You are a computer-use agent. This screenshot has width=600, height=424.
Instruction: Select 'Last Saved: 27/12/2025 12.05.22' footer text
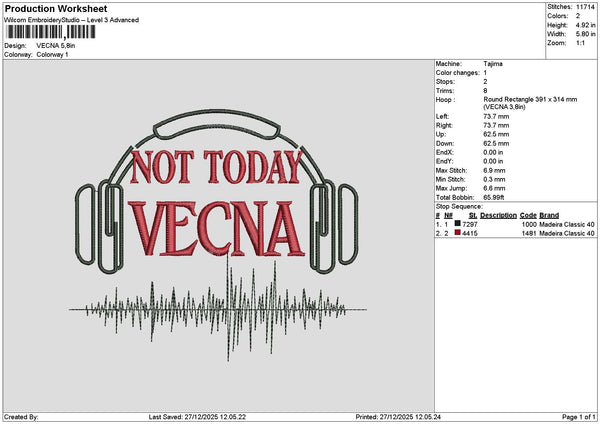click(197, 417)
